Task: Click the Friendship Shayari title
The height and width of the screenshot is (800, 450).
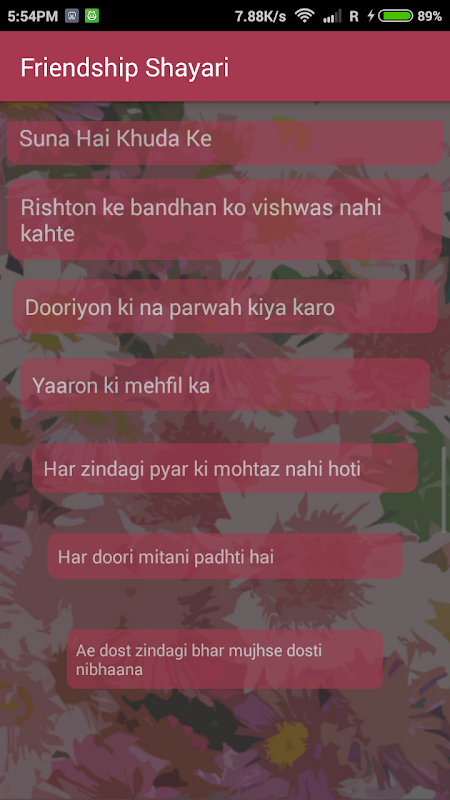Action: pyautogui.click(x=124, y=68)
